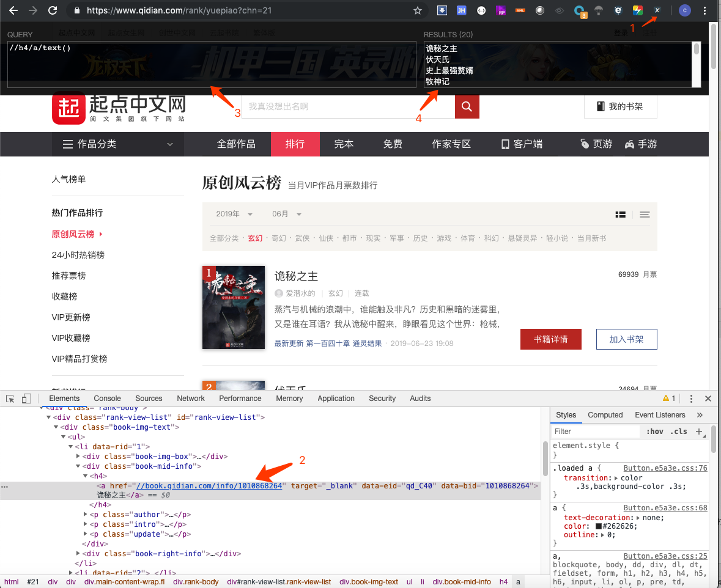The height and width of the screenshot is (588, 721).
Task: Collapse the div book-mid-info node
Action: [78, 466]
